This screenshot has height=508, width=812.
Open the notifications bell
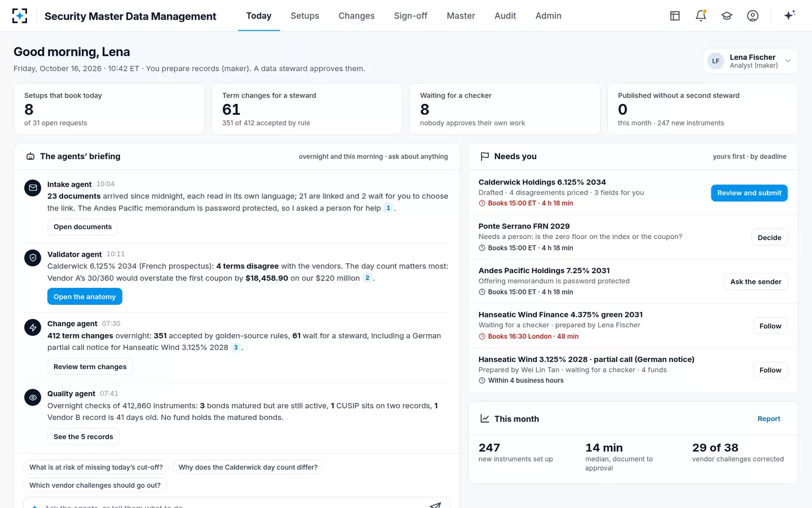click(701, 16)
